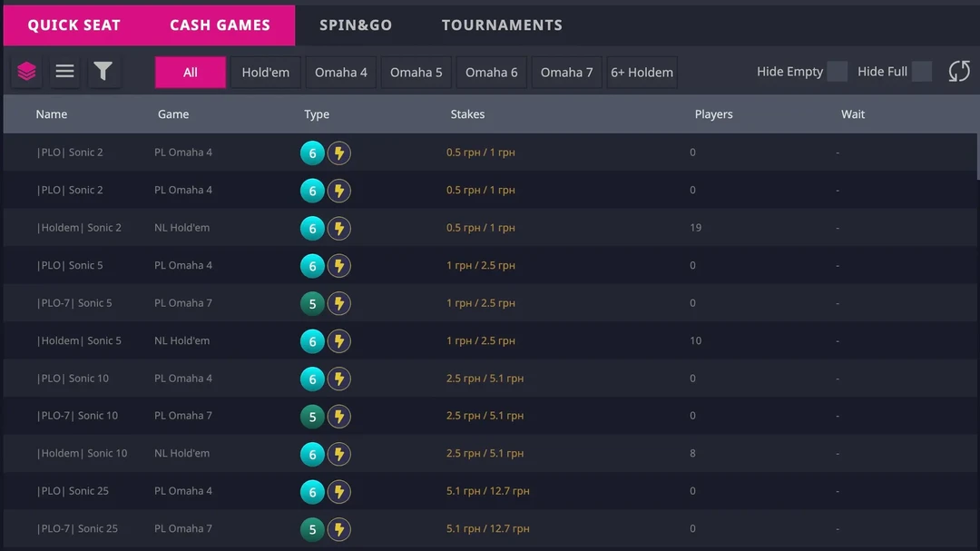Image resolution: width=980 pixels, height=551 pixels.
Task: Click the refresh arrows icon
Action: click(959, 72)
